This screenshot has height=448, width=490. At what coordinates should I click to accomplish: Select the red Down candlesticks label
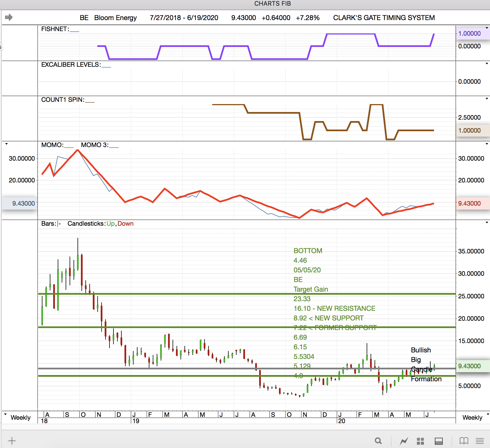125,223
